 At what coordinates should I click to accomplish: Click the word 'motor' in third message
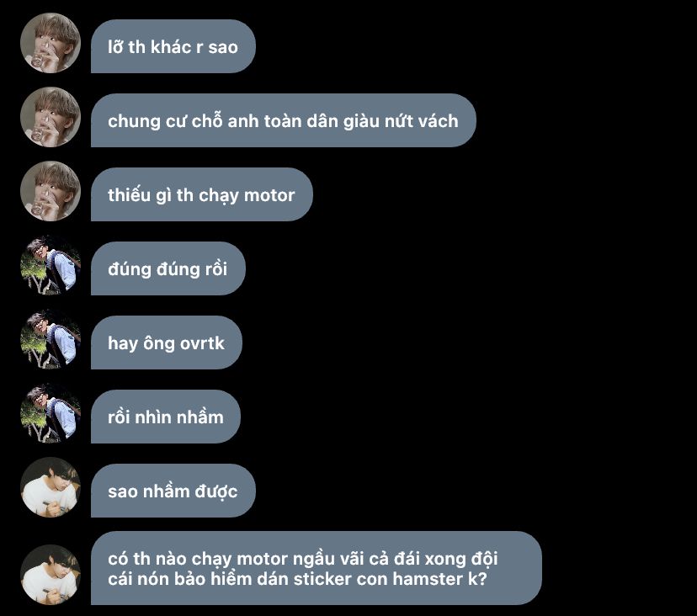(269, 195)
